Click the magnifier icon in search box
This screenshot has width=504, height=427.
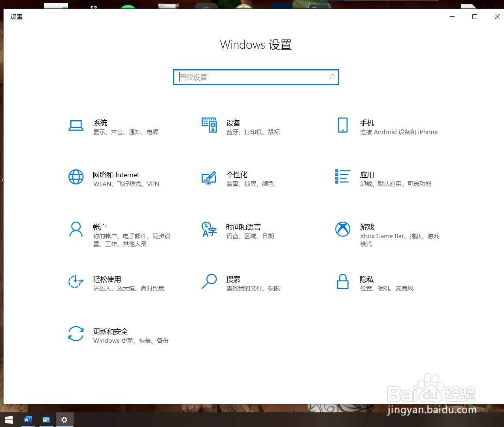332,77
